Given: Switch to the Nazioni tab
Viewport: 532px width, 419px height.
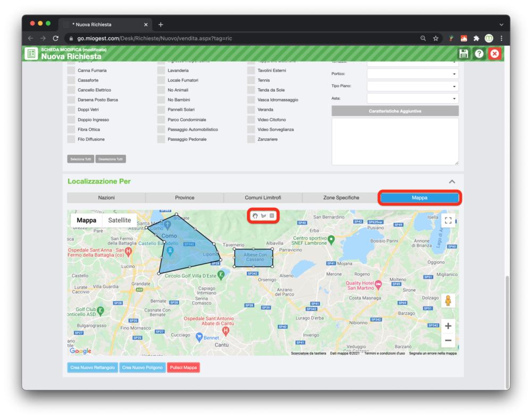Looking at the screenshot, I should 106,198.
